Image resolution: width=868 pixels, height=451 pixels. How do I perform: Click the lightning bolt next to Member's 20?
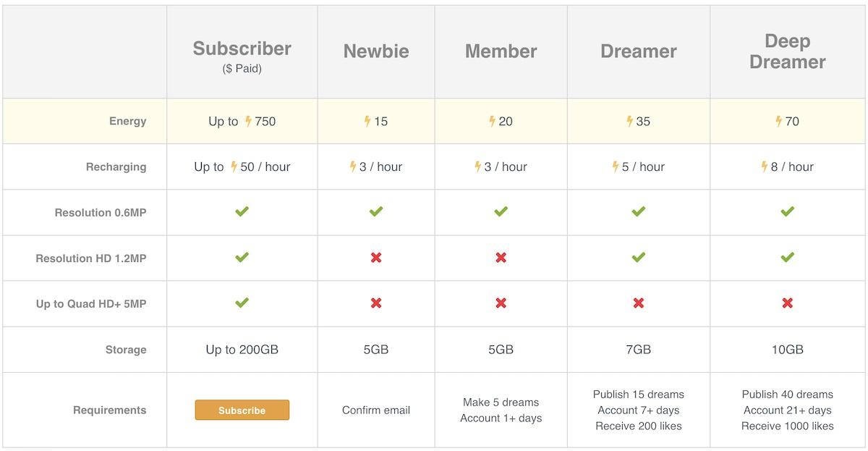click(493, 122)
